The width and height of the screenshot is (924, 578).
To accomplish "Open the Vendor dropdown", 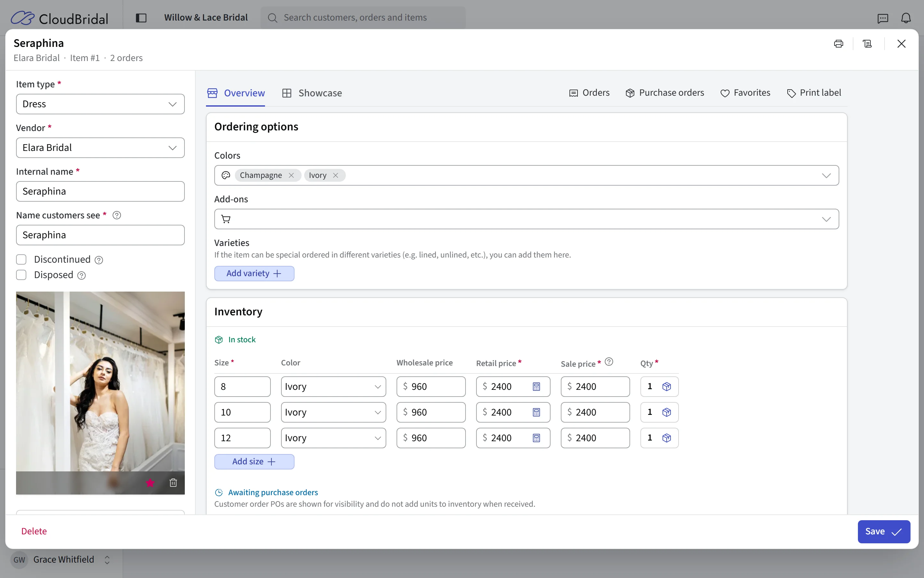I will 100,148.
